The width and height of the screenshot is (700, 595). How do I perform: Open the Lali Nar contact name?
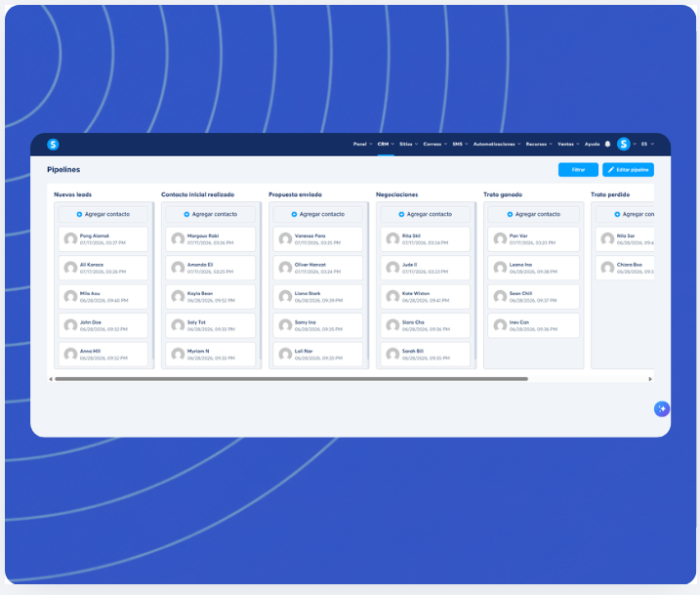(304, 351)
